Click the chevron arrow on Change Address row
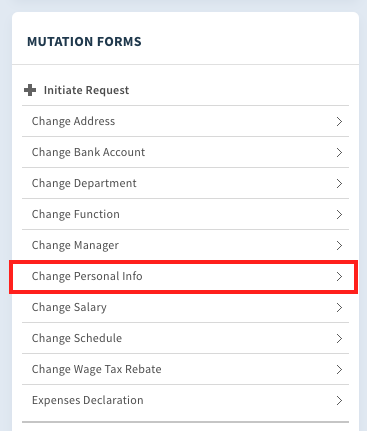The width and height of the screenshot is (367, 431). (339, 121)
